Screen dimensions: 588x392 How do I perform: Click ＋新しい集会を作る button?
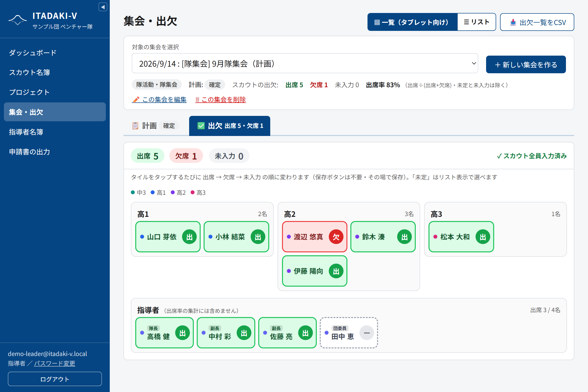526,64
